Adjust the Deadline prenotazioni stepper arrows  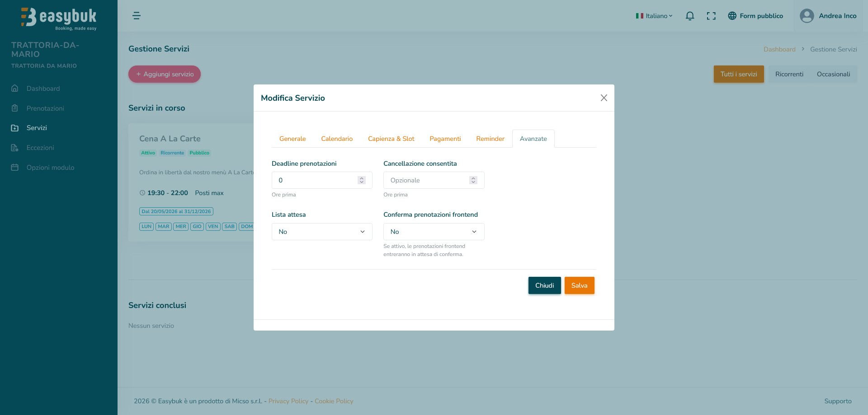(x=362, y=180)
